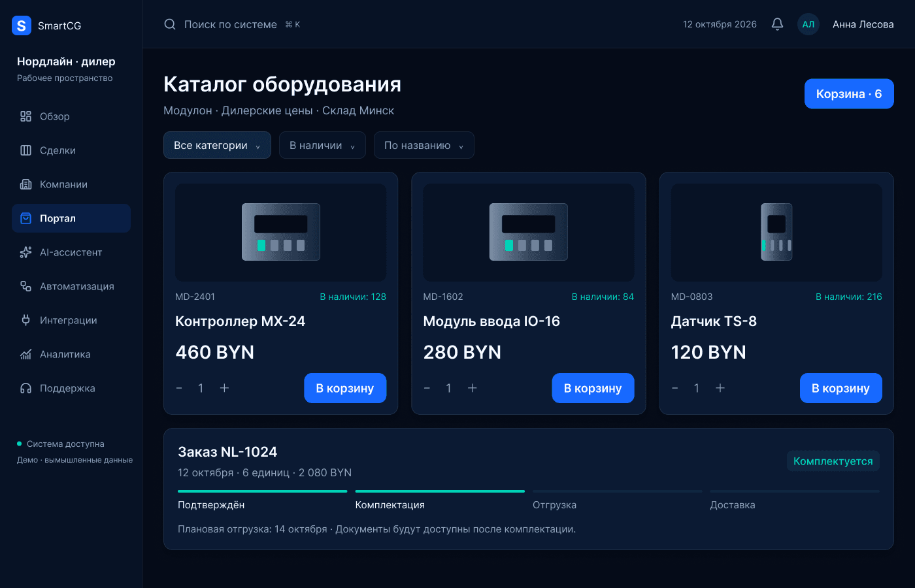Increase quantity for Датчик TS-8
Screen dimensions: 915x588
point(720,388)
